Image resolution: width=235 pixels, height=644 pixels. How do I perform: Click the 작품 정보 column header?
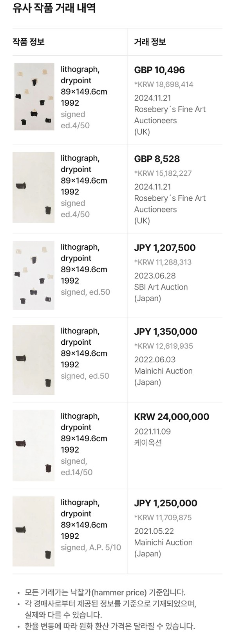[x=29, y=42]
